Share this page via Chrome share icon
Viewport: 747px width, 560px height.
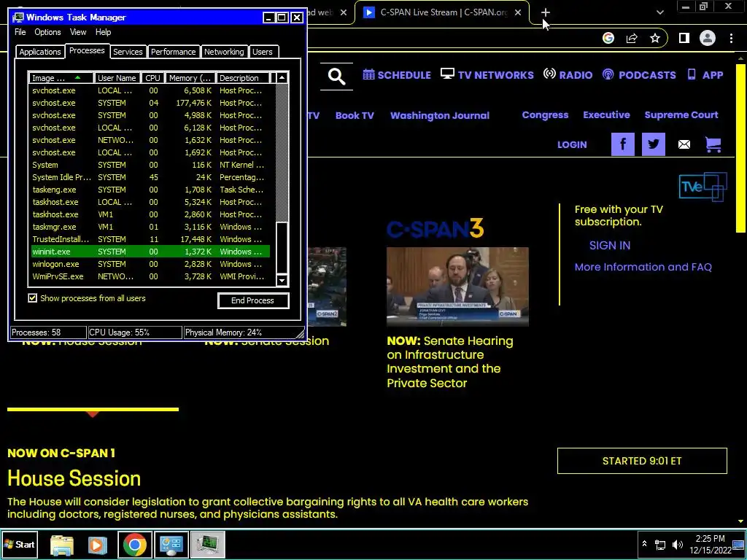(632, 38)
